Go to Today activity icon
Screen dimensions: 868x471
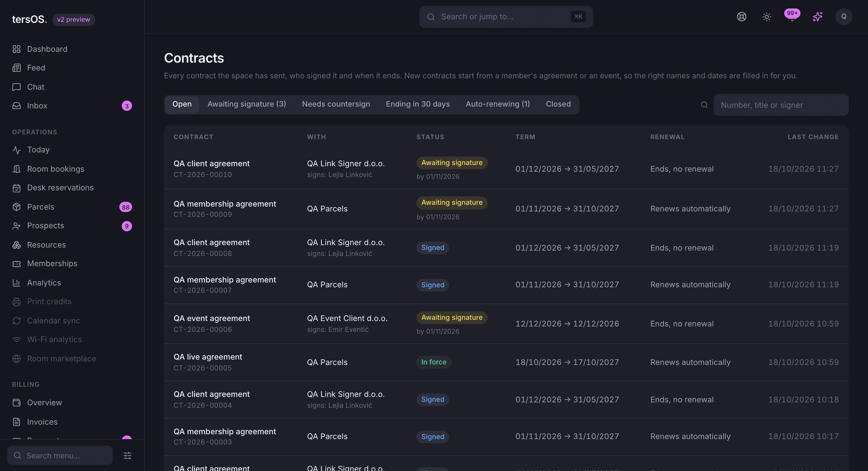coord(17,150)
